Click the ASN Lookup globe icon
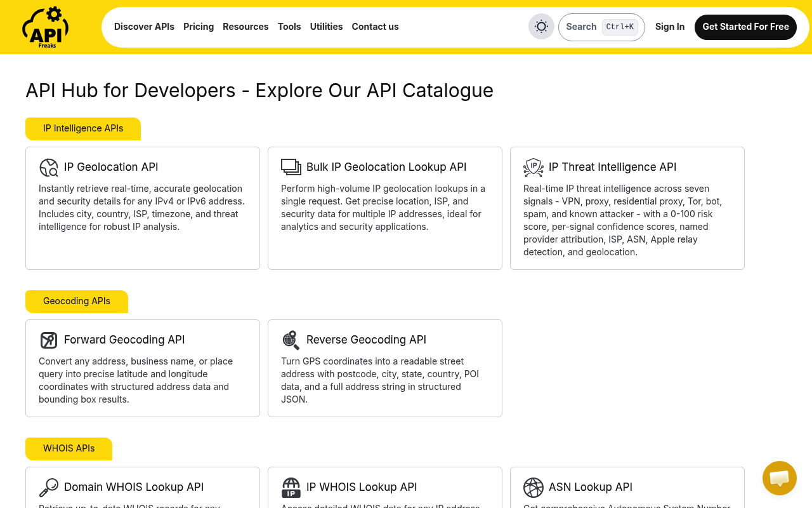The width and height of the screenshot is (812, 508). tap(534, 488)
